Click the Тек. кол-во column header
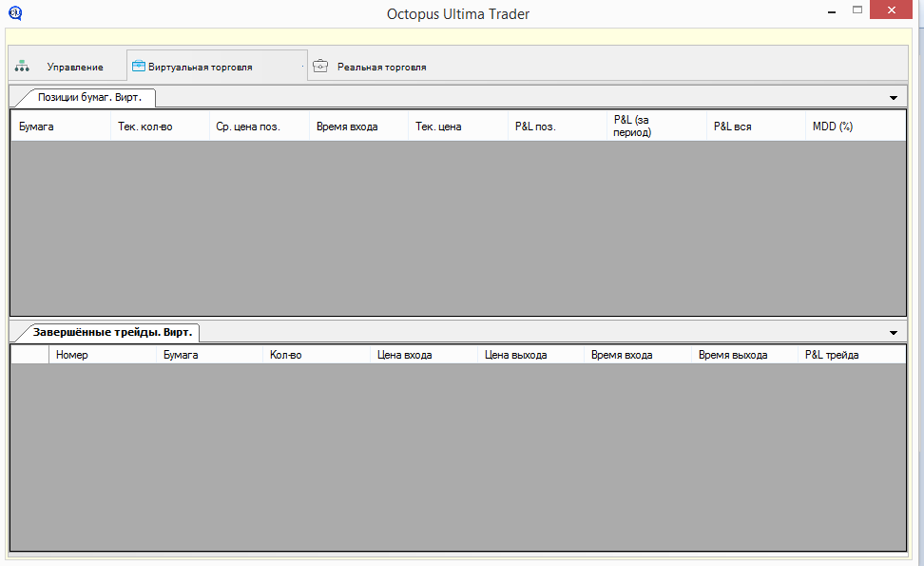 pos(160,127)
